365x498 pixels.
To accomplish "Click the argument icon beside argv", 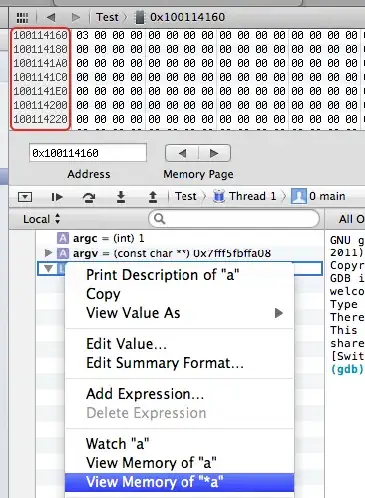I will point(63,254).
